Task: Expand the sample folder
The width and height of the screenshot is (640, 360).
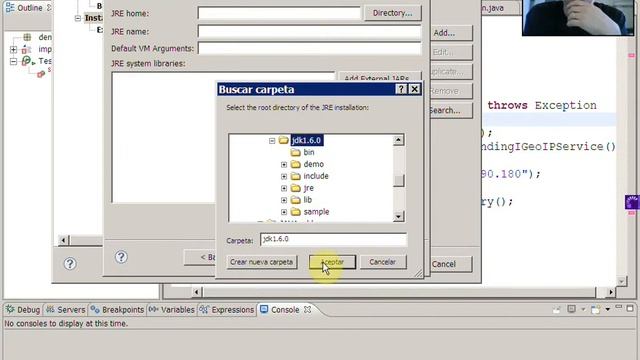Action: coord(284,212)
